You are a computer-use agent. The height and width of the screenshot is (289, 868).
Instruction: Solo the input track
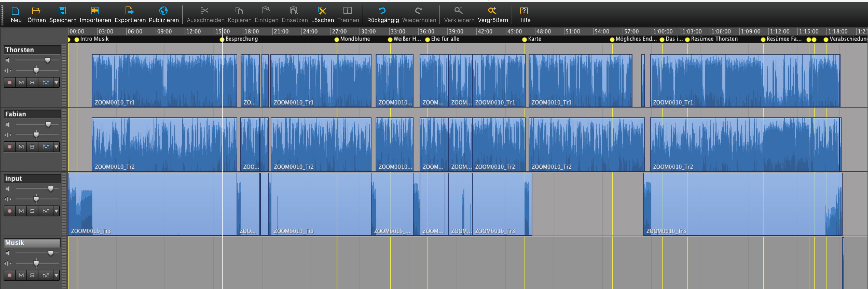32,211
